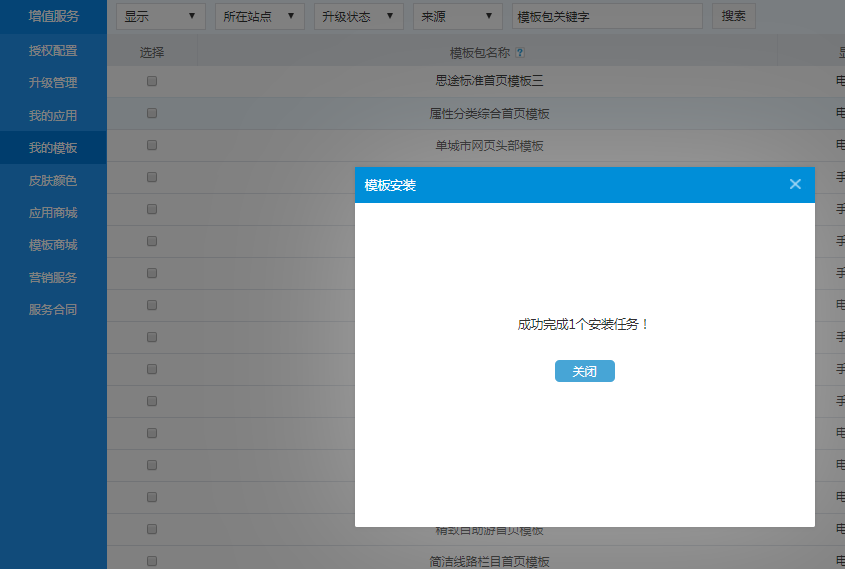Open 授权配置 in sidebar
The height and width of the screenshot is (569, 845).
pyautogui.click(x=53, y=51)
